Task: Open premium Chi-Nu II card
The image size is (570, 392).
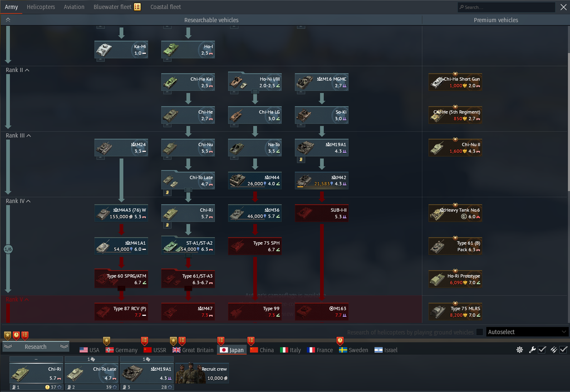Action: (455, 148)
